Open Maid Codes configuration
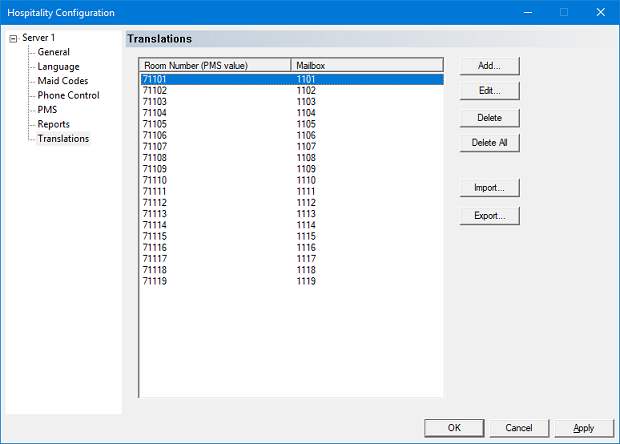The image size is (620, 444). click(63, 81)
